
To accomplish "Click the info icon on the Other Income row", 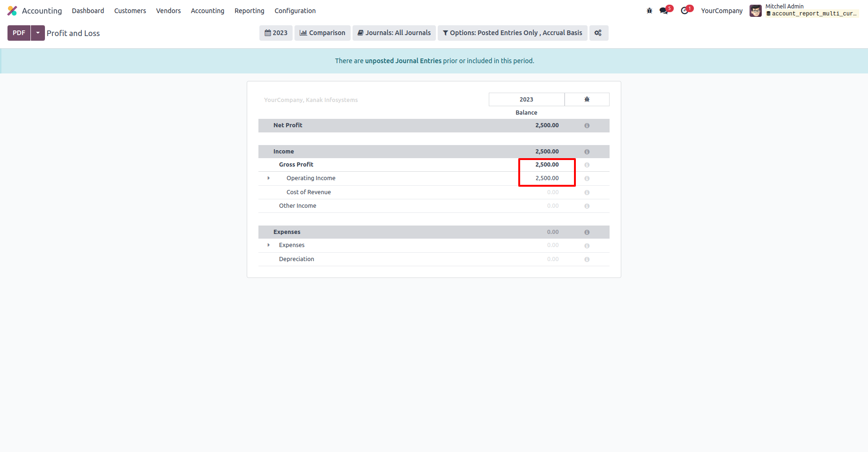I will (x=587, y=206).
